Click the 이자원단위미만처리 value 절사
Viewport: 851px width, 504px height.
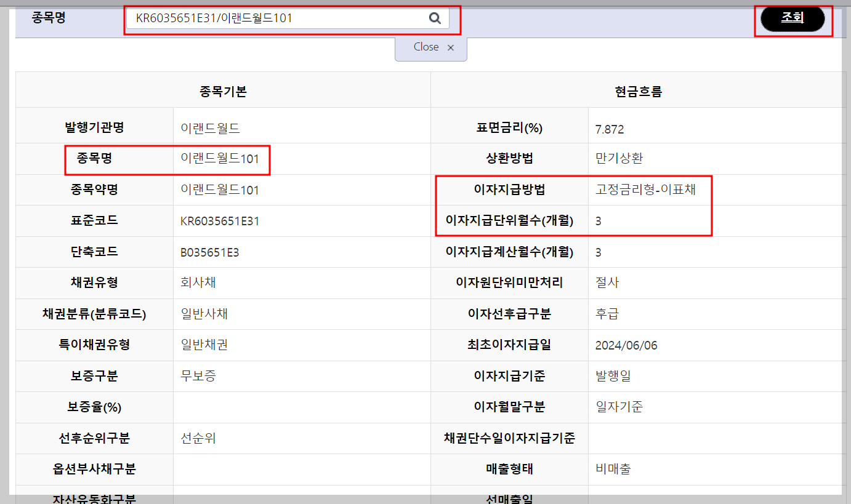[607, 282]
